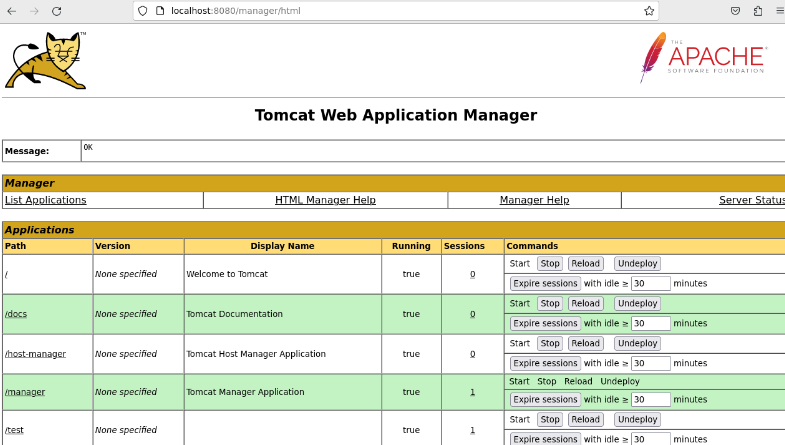Open the List Applications link

(x=46, y=200)
